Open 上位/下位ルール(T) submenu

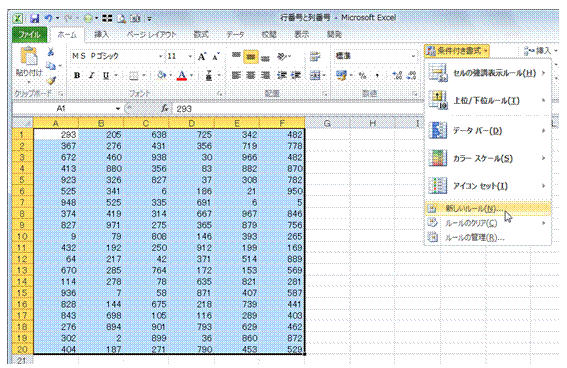488,100
